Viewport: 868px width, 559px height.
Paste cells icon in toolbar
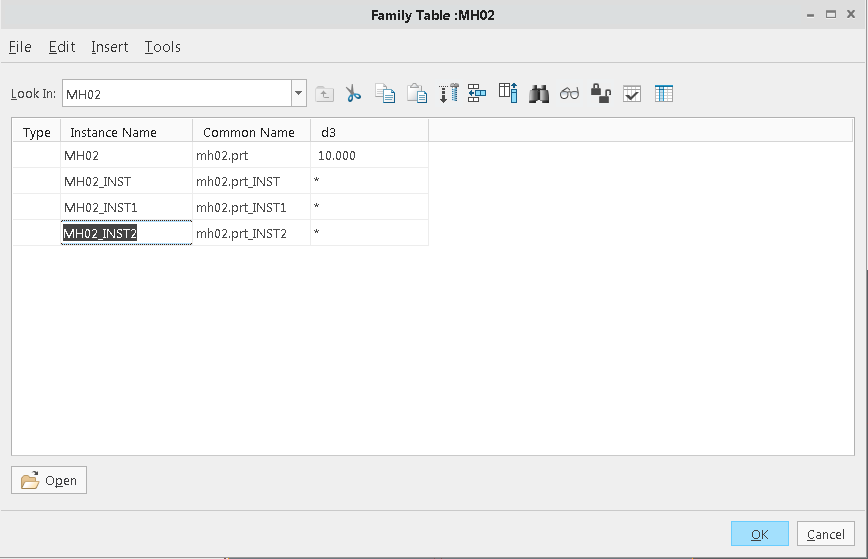click(417, 94)
